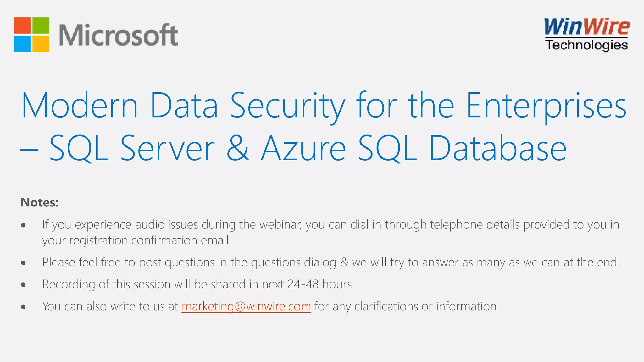Viewport: 644px width, 362px height.
Task: Click the title line 'SQL Server & Azure SQL Database'
Action: point(308,148)
